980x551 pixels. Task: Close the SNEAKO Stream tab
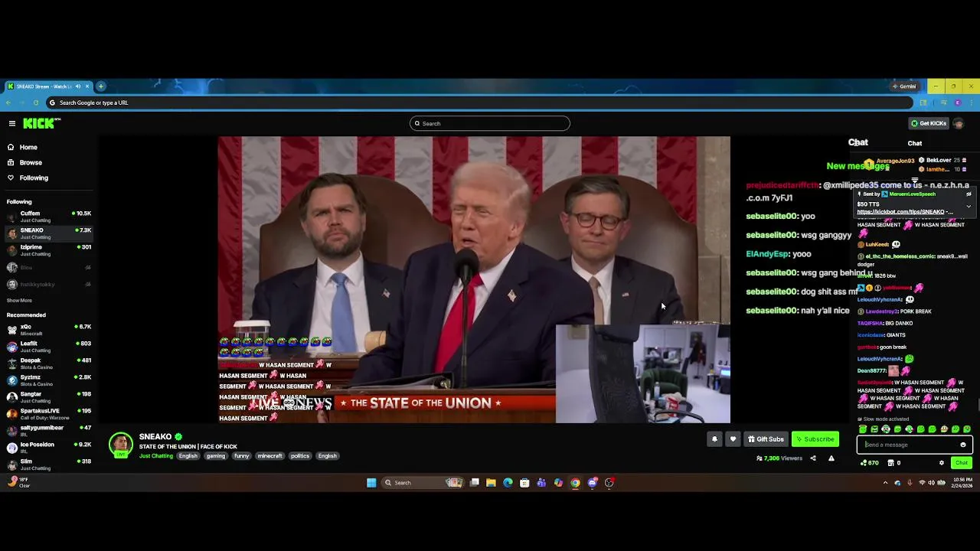[x=87, y=86]
